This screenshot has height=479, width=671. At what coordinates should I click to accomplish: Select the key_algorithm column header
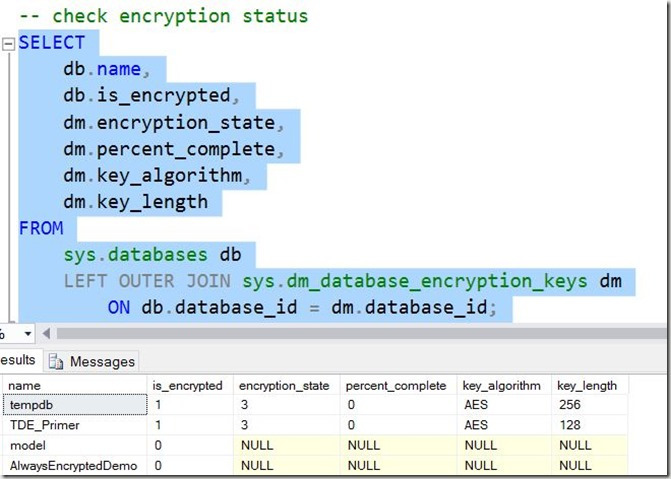coord(503,385)
